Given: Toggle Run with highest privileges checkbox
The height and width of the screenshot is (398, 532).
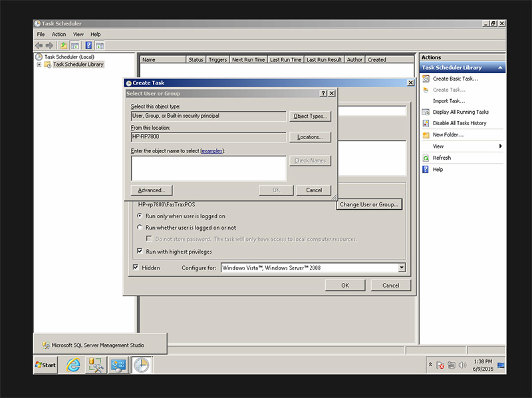Looking at the screenshot, I should [x=140, y=252].
